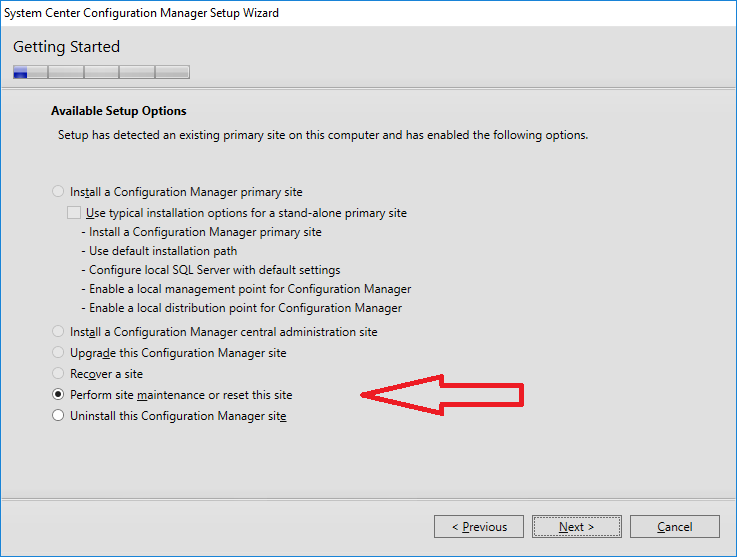Select Install central administration site radio
The width and height of the screenshot is (737, 557).
(58, 331)
